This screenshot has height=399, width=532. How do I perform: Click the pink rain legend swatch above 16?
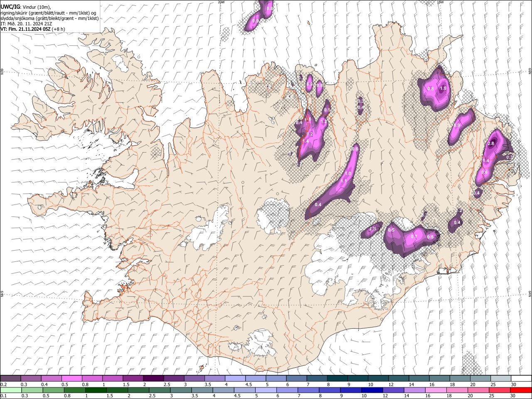click(436, 390)
